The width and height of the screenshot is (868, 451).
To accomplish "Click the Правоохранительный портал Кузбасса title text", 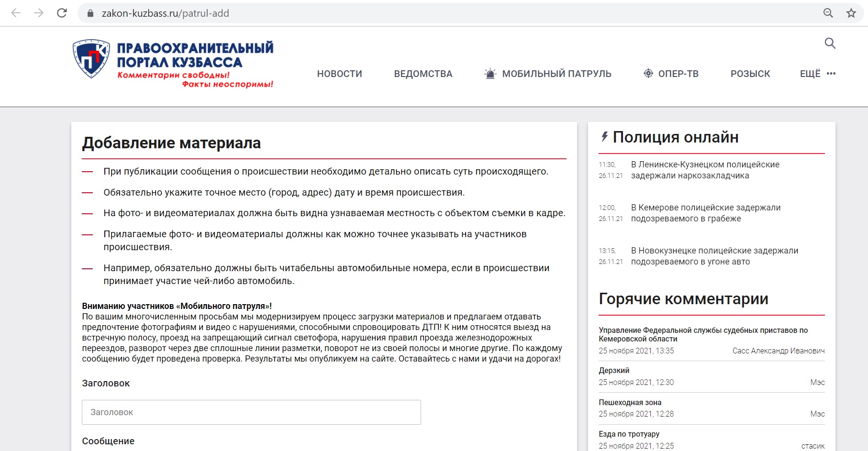I will point(195,55).
